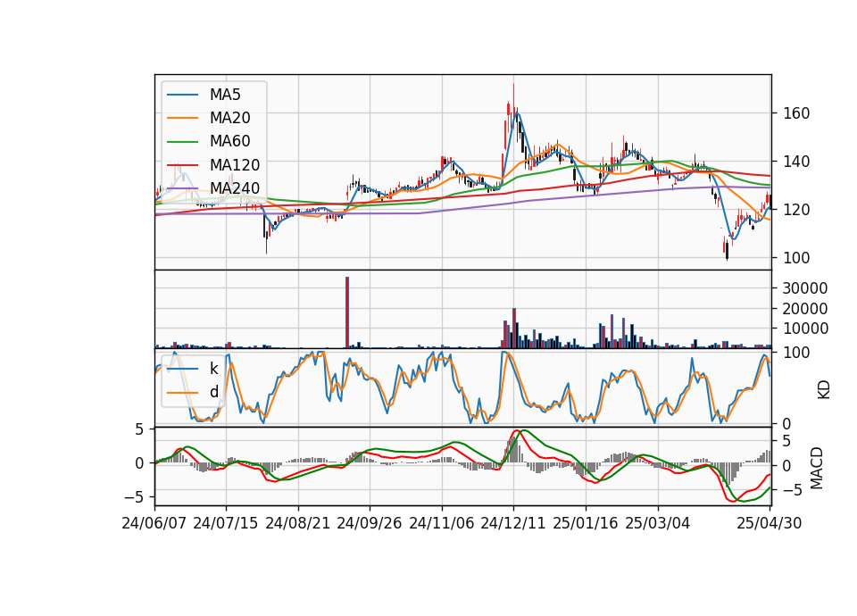Click the 120 price axis tick label
The height and width of the screenshot is (616, 857).
[796, 210]
